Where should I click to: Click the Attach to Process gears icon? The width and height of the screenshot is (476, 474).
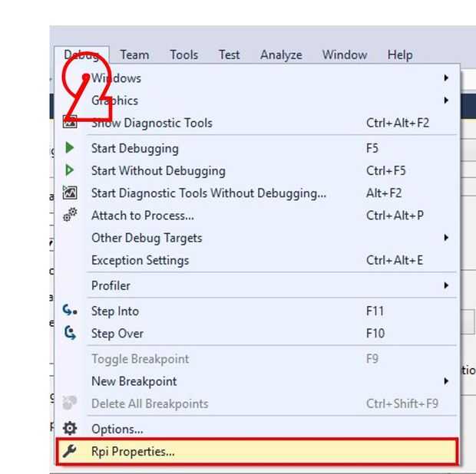pos(70,216)
